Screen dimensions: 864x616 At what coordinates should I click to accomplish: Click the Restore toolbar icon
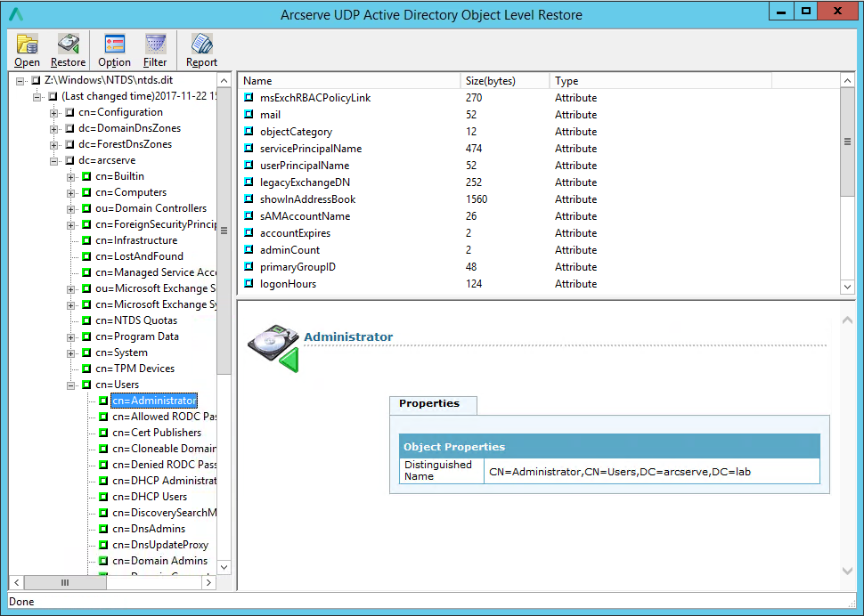coord(69,44)
